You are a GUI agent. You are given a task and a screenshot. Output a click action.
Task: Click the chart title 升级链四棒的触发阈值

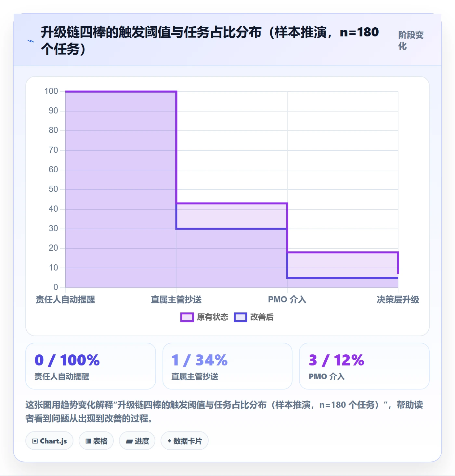pyautogui.click(x=210, y=40)
